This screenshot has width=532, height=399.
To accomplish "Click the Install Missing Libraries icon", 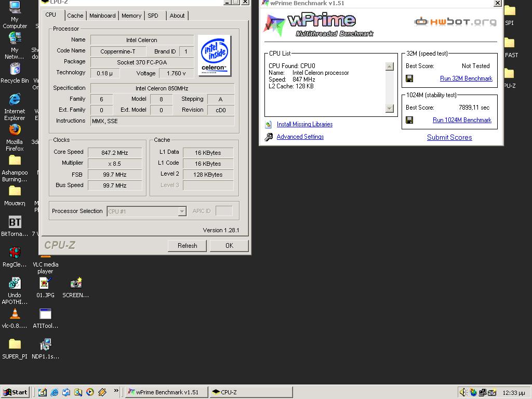I will pos(269,124).
